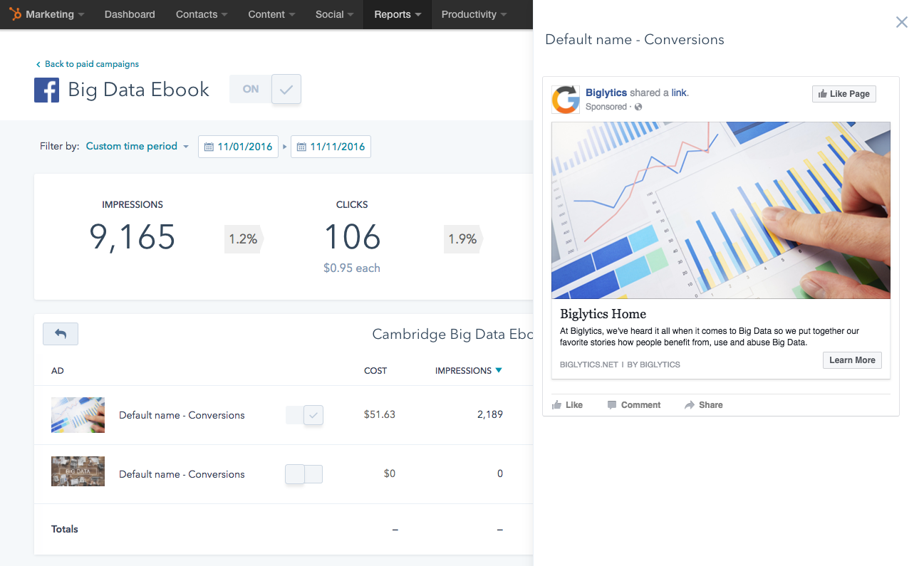Toggle the Big Data Ebook campaign ON switch
This screenshot has width=924, height=566.
pyautogui.click(x=265, y=90)
